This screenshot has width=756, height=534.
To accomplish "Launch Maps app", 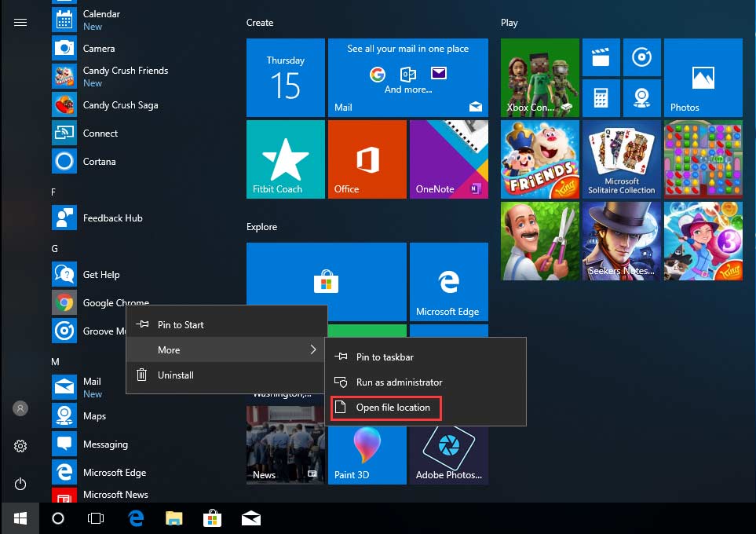I will tap(94, 416).
